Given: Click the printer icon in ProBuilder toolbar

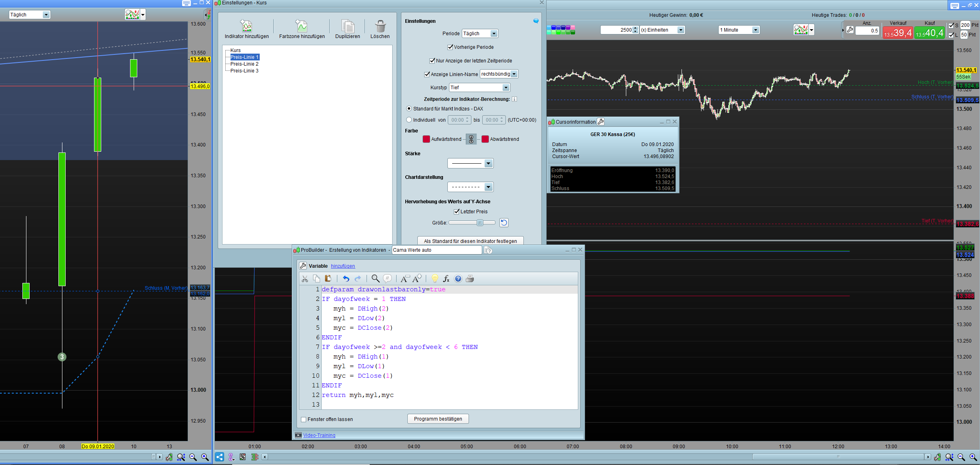Looking at the screenshot, I should point(470,279).
